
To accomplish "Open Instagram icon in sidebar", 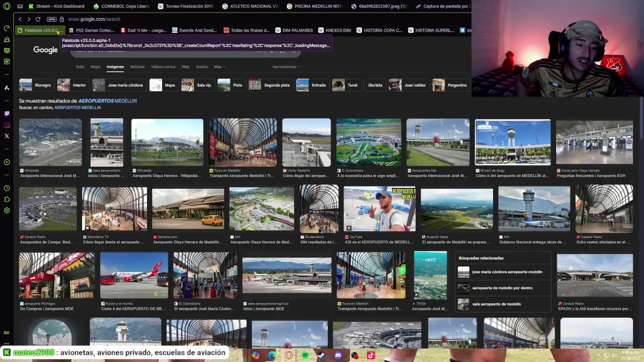I will (x=7, y=125).
